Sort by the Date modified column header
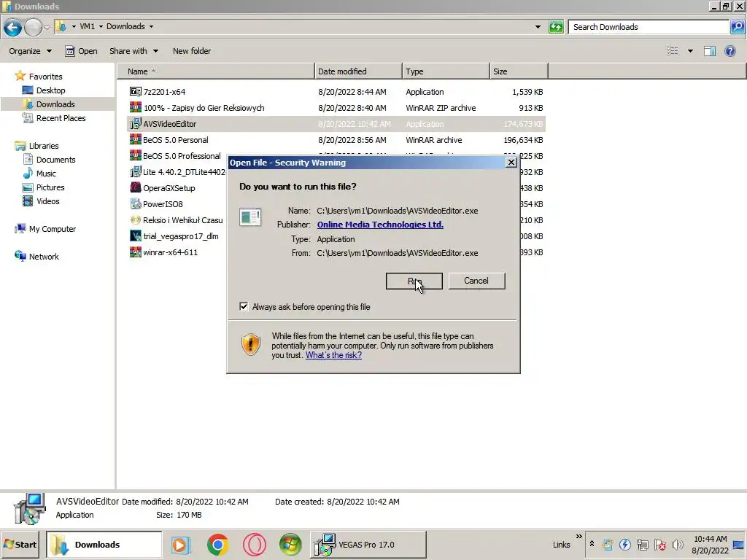 (x=358, y=71)
